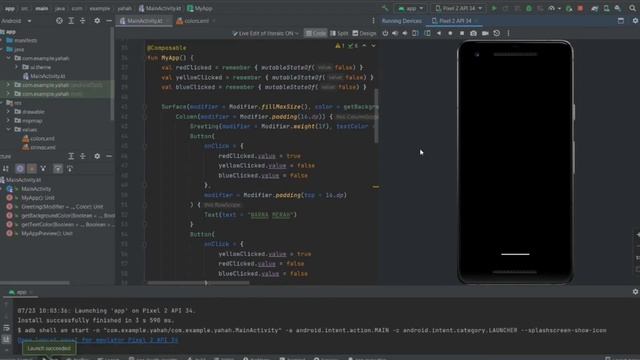Open the Run console settings gear
Image resolution: width=640 pixels, height=360 pixels.
click(635, 291)
